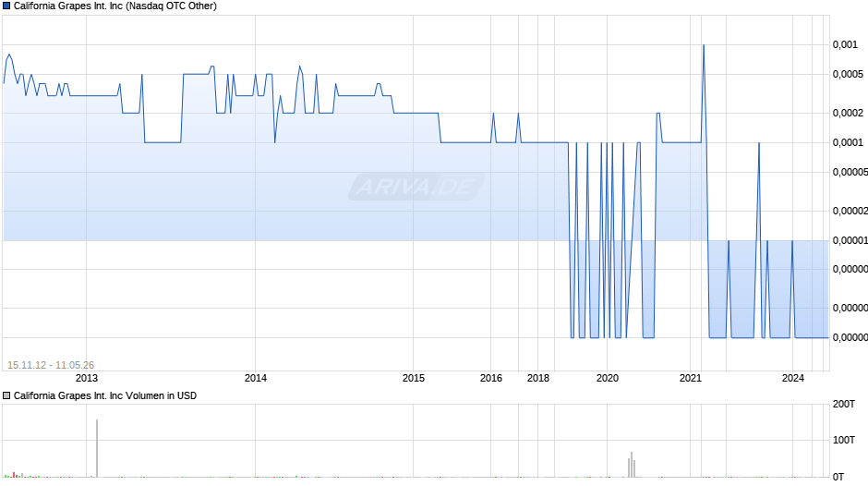Click the 2018 x-axis label
Image resolution: width=868 pixels, height=486 pixels.
538,378
